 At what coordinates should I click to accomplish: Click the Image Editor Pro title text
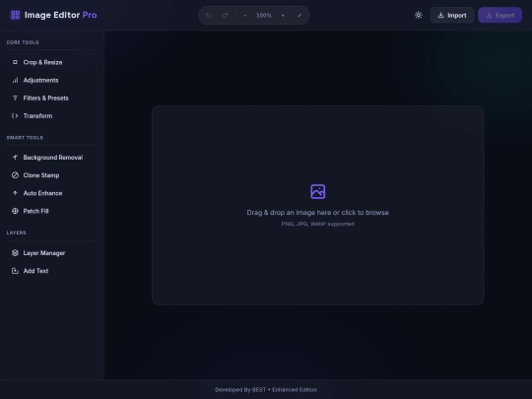pyautogui.click(x=61, y=15)
